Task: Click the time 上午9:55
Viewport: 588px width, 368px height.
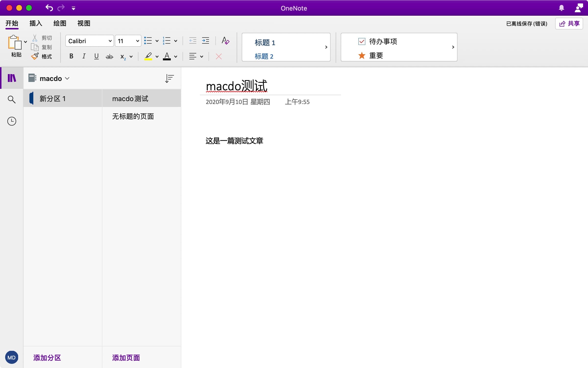Action: 297,102
